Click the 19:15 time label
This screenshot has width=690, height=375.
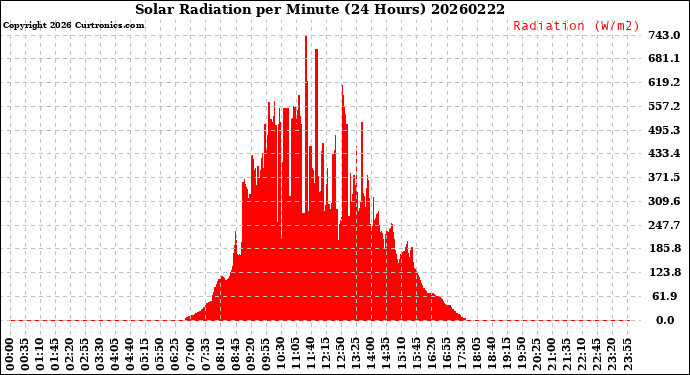pyautogui.click(x=506, y=355)
